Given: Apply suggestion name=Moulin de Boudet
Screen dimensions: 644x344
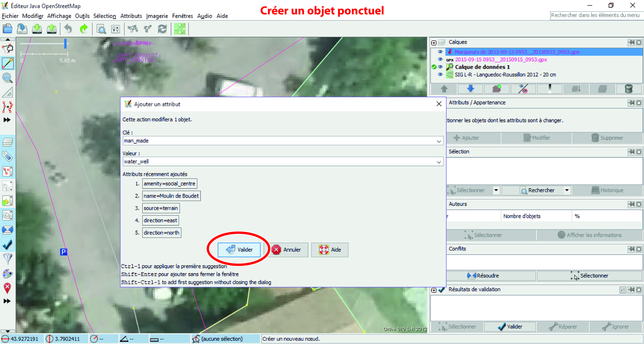Looking at the screenshot, I should click(171, 196).
